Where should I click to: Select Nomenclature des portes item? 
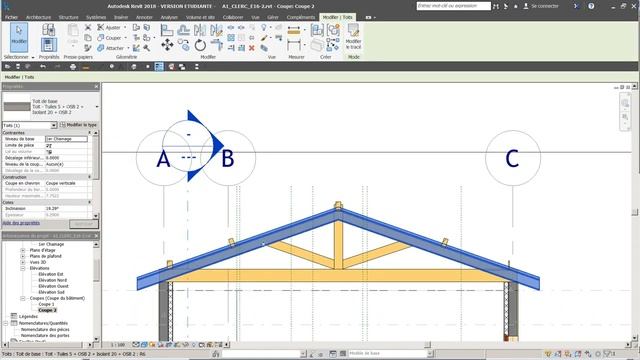point(45,336)
